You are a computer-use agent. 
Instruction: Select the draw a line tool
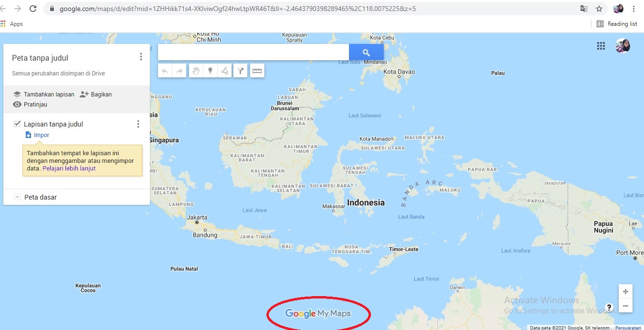[x=224, y=71]
